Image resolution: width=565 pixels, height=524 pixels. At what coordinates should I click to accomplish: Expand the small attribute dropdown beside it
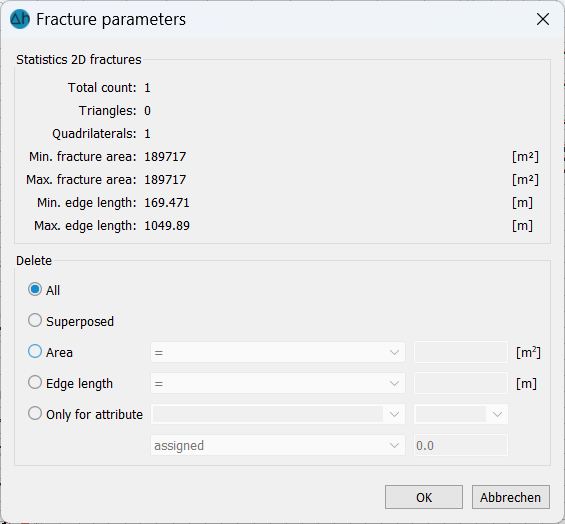tap(461, 414)
